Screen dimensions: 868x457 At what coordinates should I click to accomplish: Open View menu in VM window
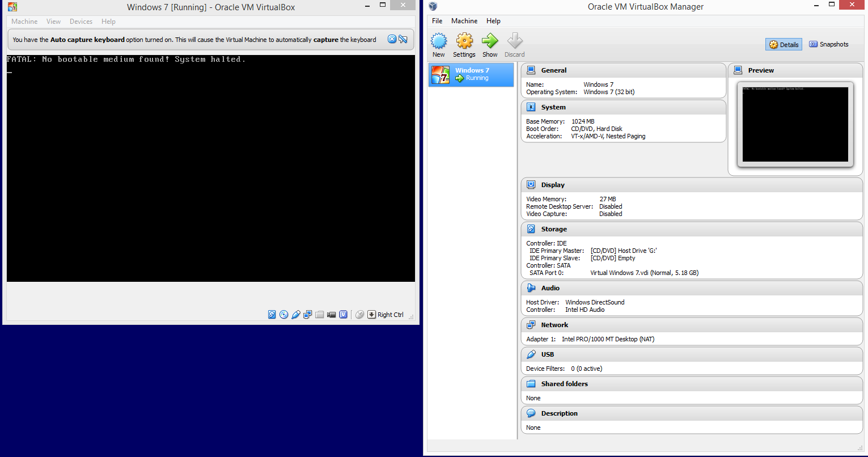(x=54, y=22)
